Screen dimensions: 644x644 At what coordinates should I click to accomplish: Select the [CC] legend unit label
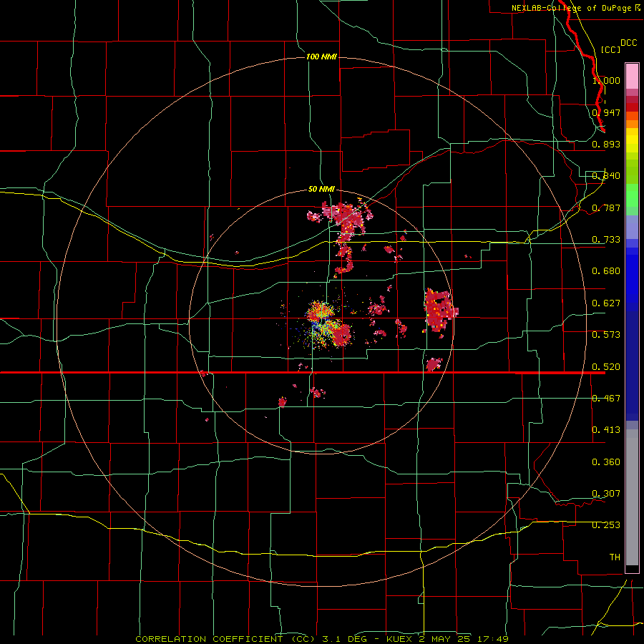click(610, 49)
